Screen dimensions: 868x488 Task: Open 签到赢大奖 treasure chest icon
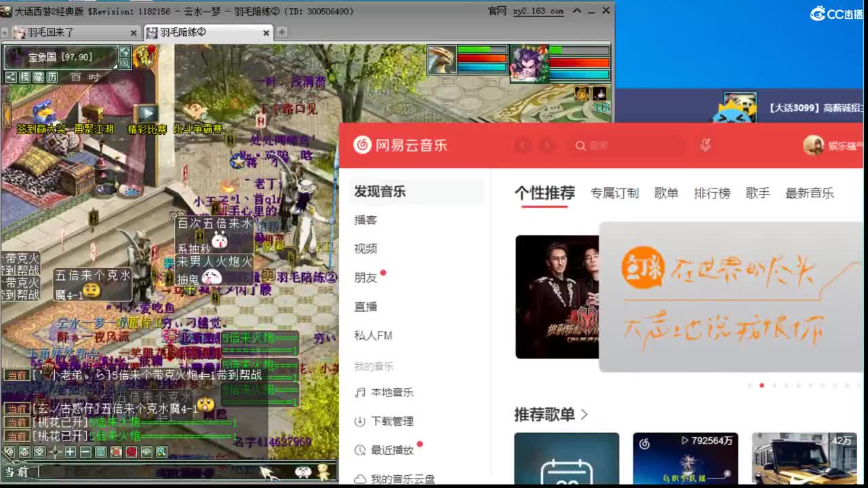pos(44,112)
